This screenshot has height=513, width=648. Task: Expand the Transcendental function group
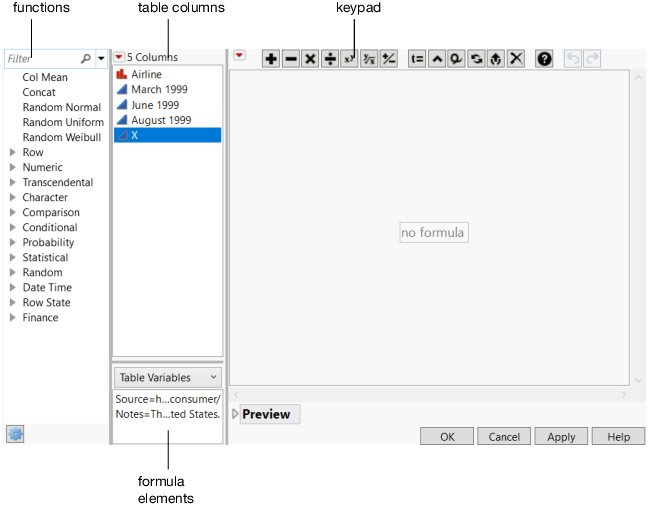click(x=13, y=182)
